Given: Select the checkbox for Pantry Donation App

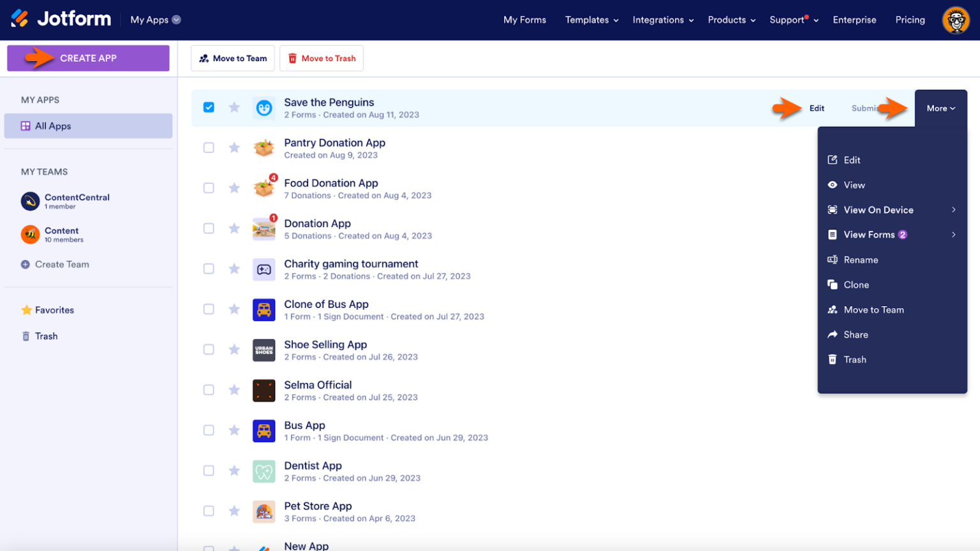Looking at the screenshot, I should [x=209, y=147].
